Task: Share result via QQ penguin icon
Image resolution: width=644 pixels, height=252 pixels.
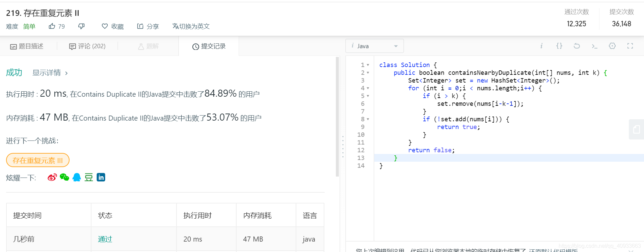Action: coord(77,177)
